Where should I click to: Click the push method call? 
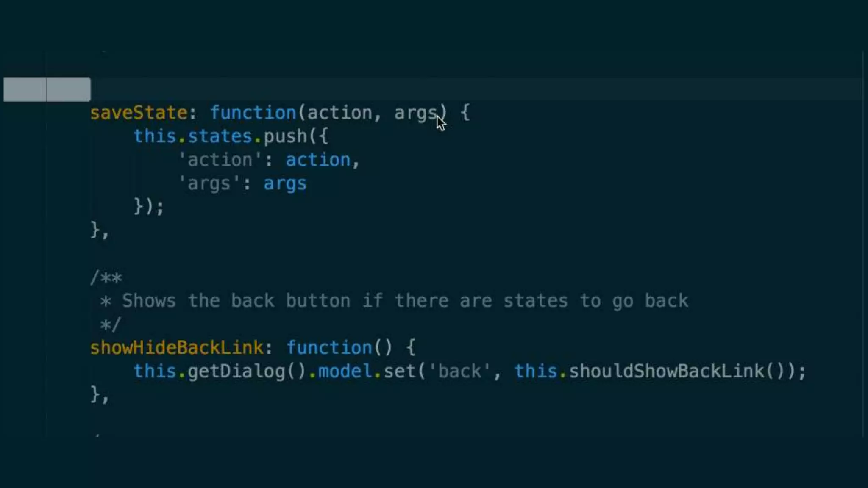(x=285, y=136)
